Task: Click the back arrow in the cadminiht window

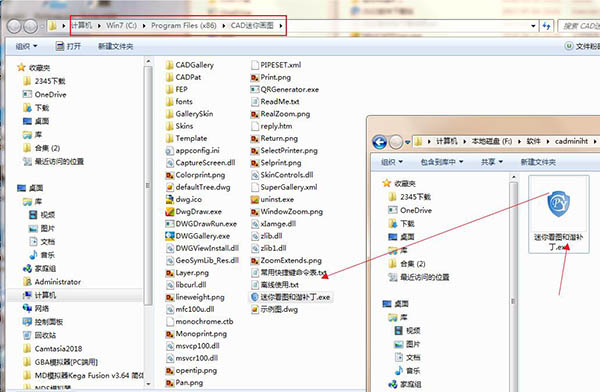Action: click(379, 142)
